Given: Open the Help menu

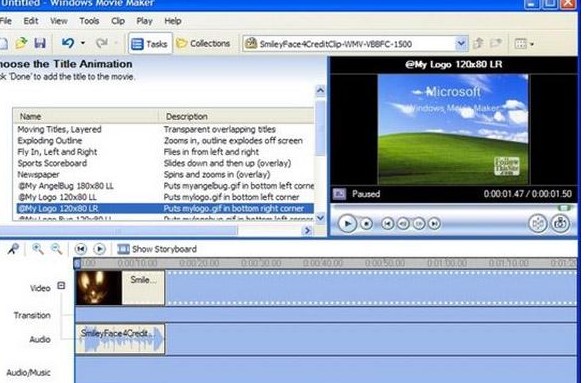Looking at the screenshot, I should tap(173, 21).
